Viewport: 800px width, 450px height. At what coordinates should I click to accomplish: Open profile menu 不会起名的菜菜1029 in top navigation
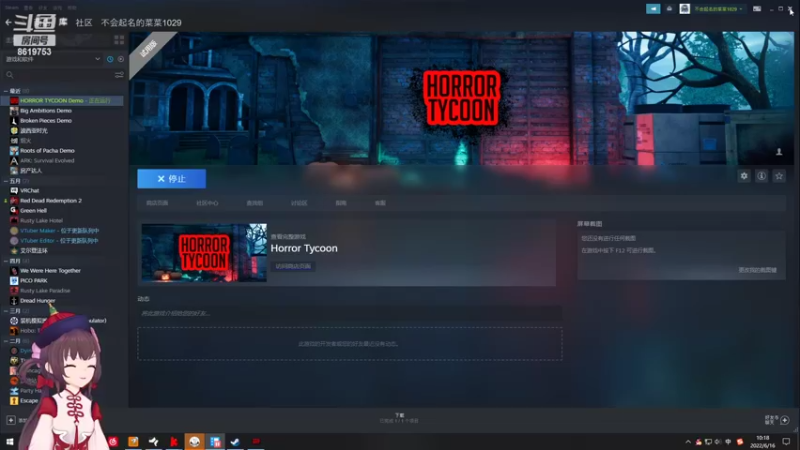tap(141, 22)
